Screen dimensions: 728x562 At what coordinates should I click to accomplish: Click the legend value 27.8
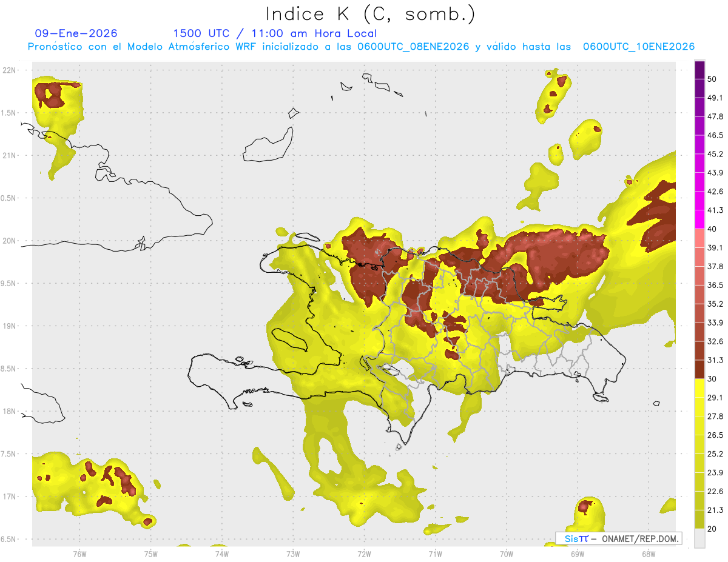coord(715,416)
